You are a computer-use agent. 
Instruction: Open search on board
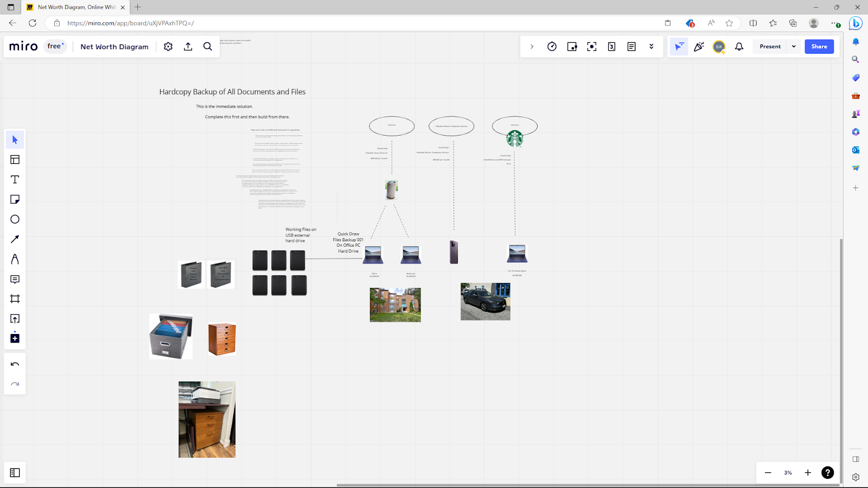208,47
